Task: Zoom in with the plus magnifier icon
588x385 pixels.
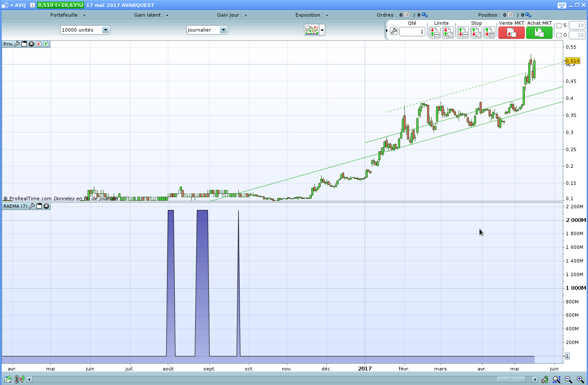Action: 580,379
